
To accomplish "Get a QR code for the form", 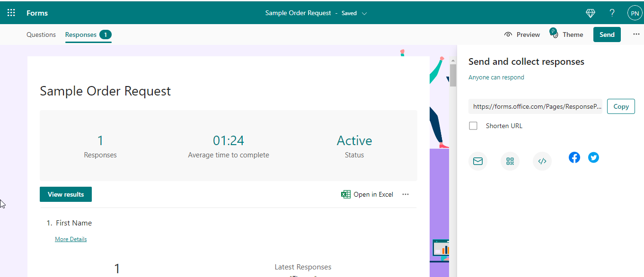I will click(x=510, y=161).
